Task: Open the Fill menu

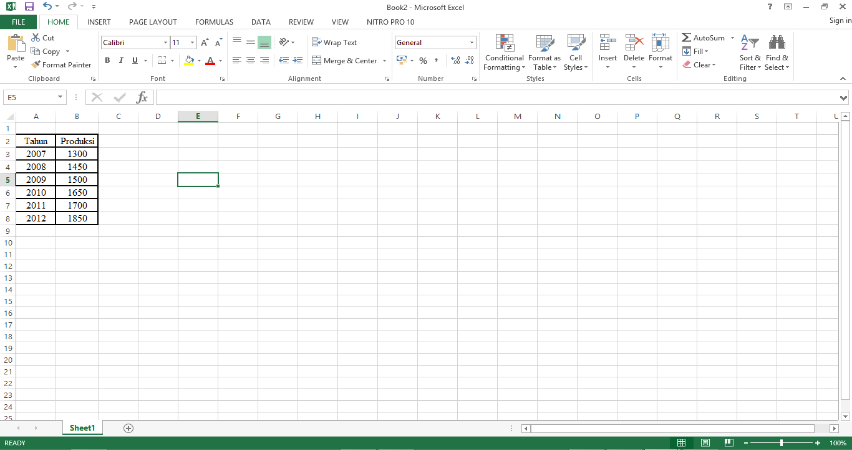Action: (696, 51)
